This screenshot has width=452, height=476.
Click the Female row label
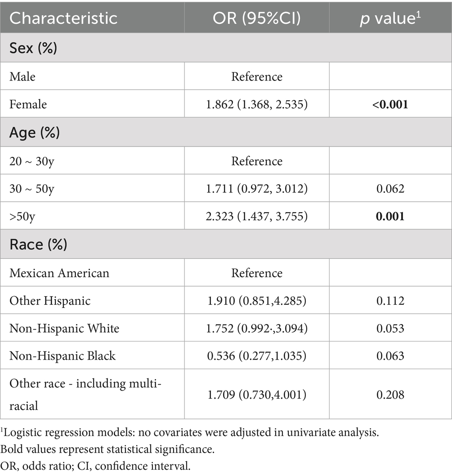[x=28, y=104]
